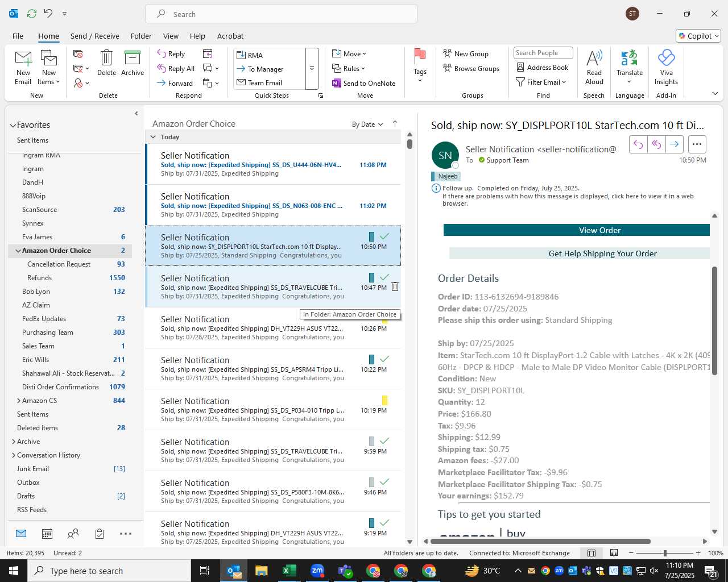Open the File menu

pos(18,36)
